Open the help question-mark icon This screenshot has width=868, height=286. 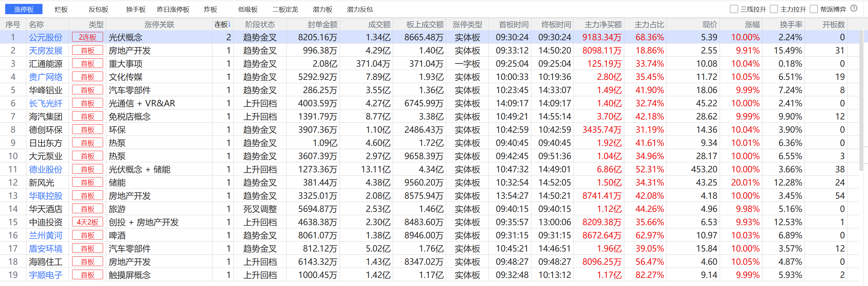pyautogui.click(x=854, y=8)
